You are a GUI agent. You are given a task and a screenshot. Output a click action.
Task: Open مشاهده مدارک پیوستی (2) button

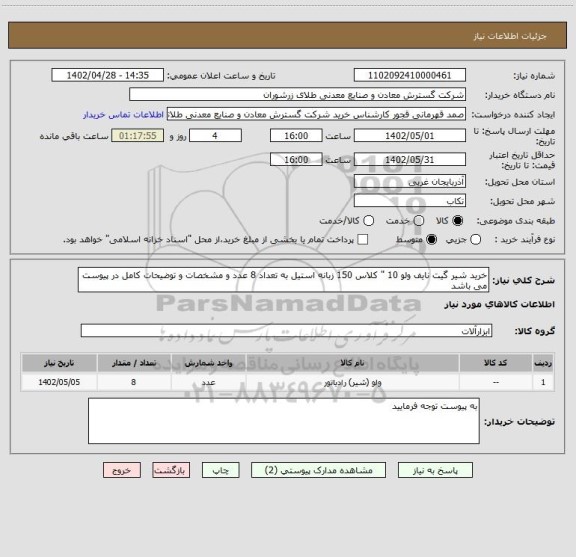318,470
